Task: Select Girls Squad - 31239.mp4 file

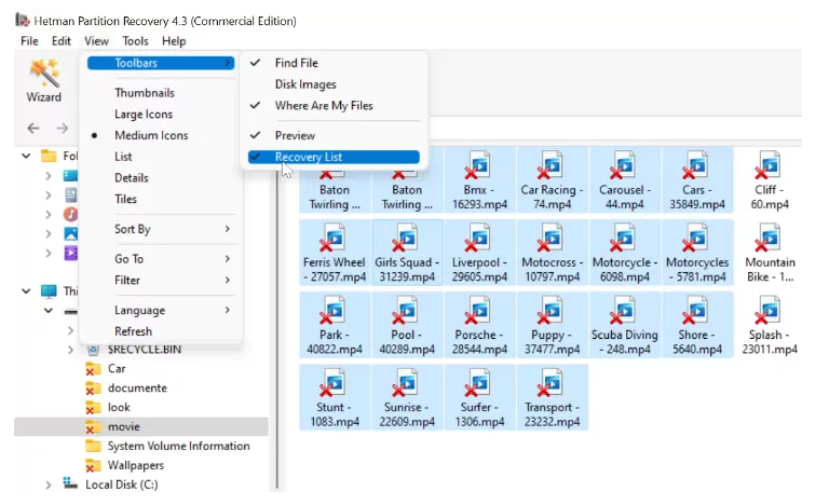Action: [x=407, y=253]
